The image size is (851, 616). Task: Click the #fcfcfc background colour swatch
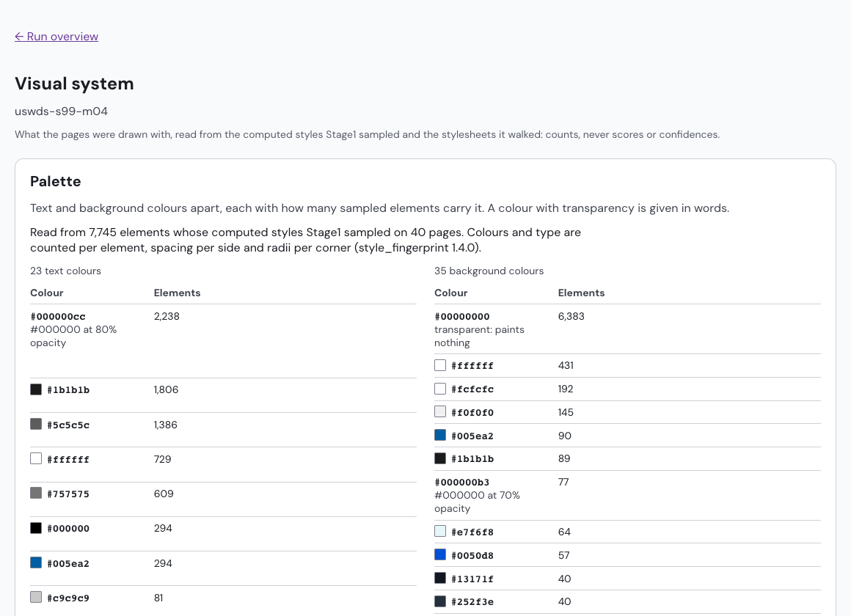[x=440, y=389]
